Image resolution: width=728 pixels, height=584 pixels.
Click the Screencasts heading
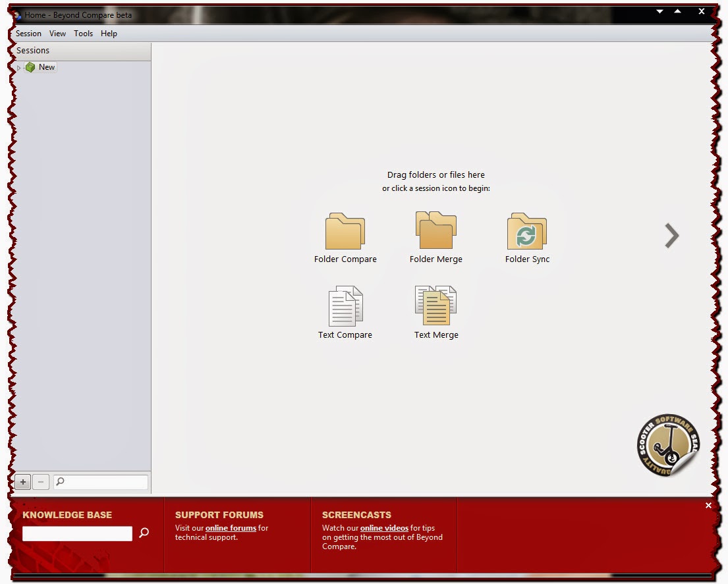tap(356, 515)
